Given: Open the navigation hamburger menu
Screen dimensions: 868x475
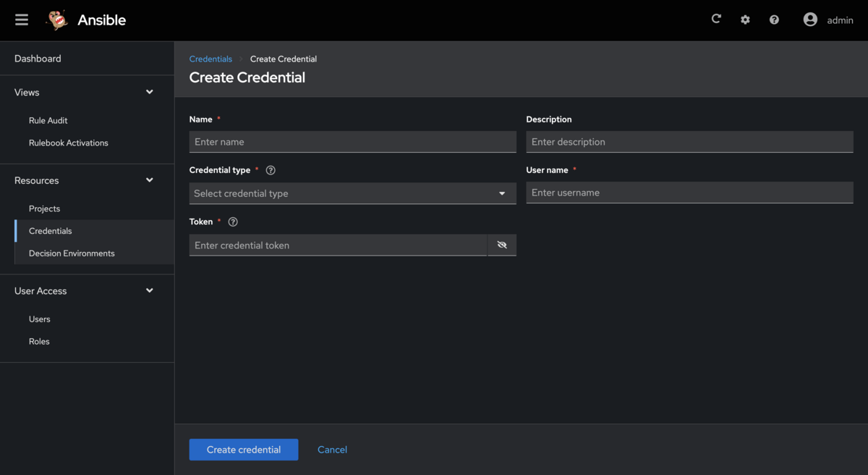Looking at the screenshot, I should pyautogui.click(x=21, y=20).
